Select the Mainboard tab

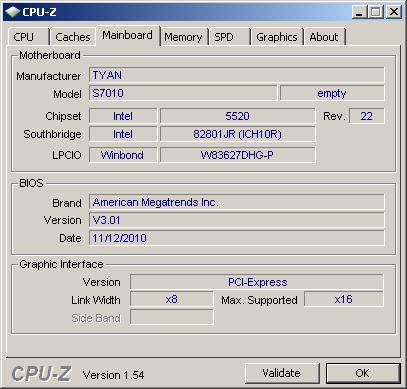click(x=128, y=35)
